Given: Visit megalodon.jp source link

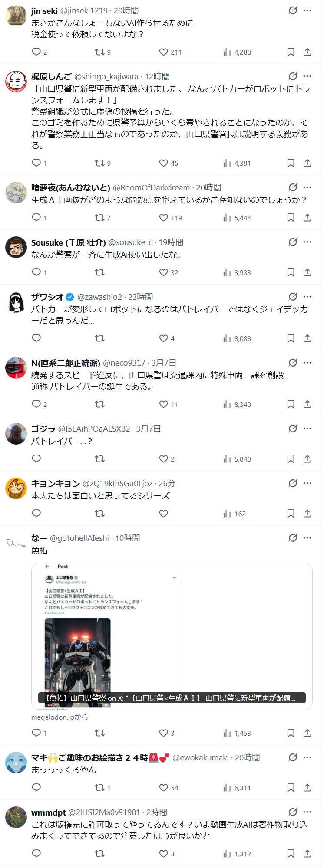Looking at the screenshot, I should [60, 717].
